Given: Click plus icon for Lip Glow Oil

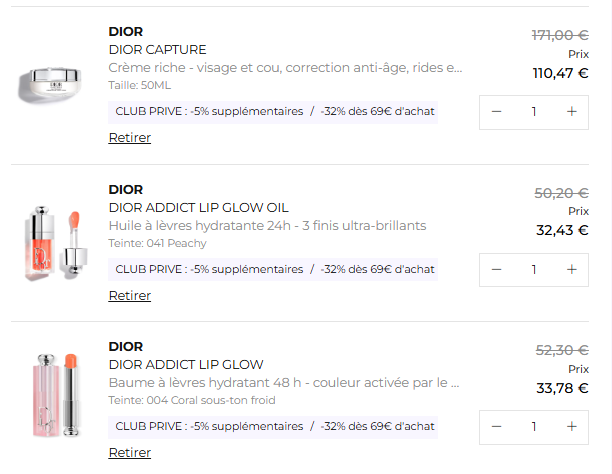Looking at the screenshot, I should [x=571, y=269].
